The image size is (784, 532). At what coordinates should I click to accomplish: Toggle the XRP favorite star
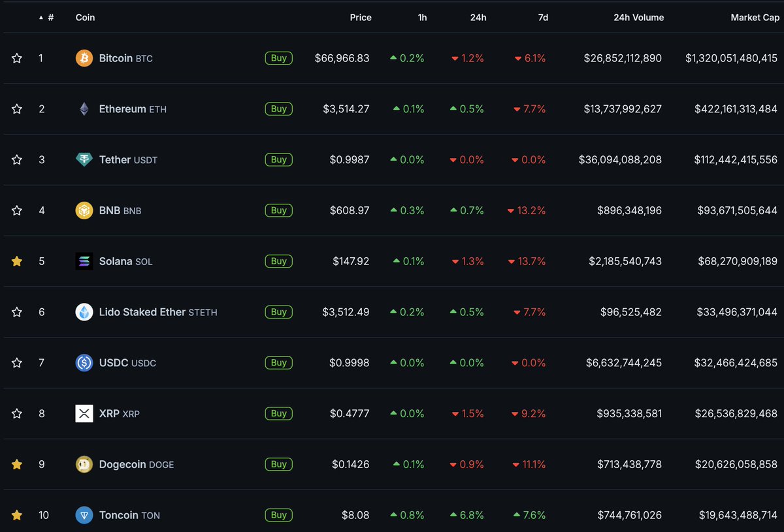(x=17, y=413)
